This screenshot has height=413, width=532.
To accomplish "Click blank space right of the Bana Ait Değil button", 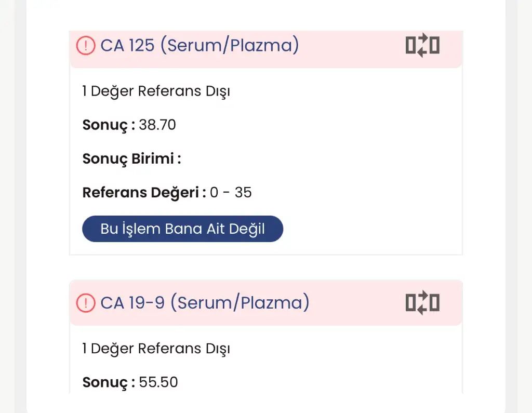I will point(369,229).
